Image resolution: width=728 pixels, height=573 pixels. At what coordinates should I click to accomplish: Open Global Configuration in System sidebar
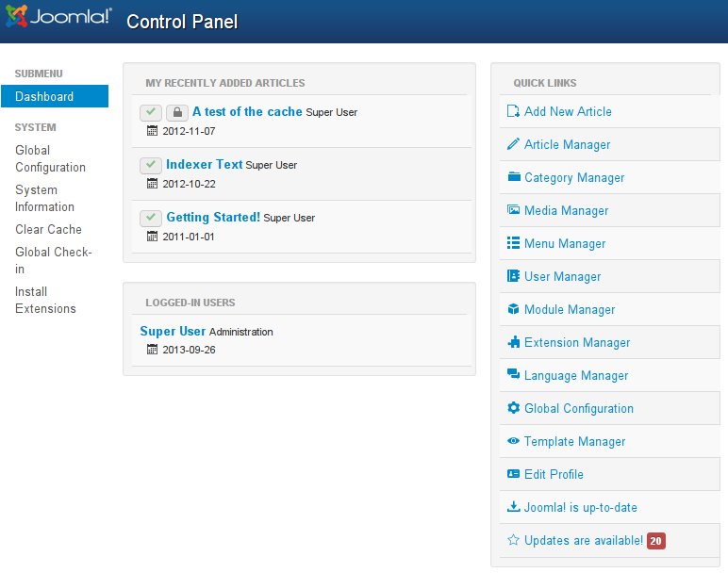[x=50, y=158]
